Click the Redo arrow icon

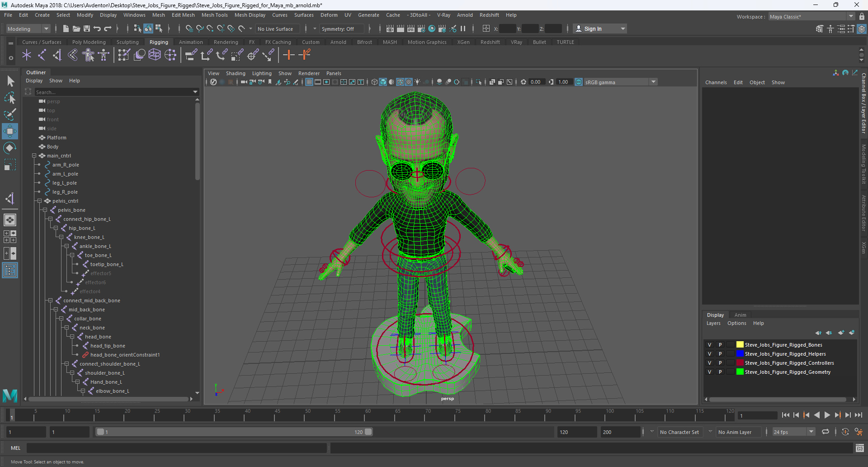coord(108,29)
